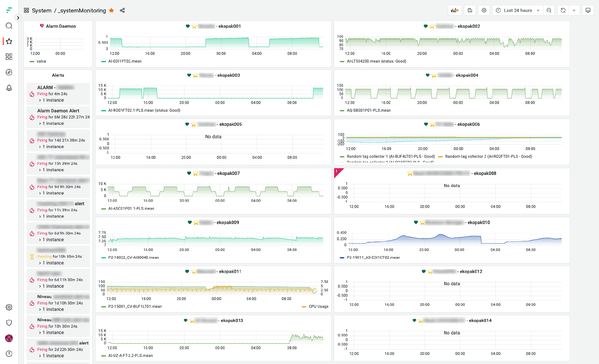Screen dimensions: 599x364
Task: Open the Alerts panel title menu
Action: pyautogui.click(x=58, y=75)
